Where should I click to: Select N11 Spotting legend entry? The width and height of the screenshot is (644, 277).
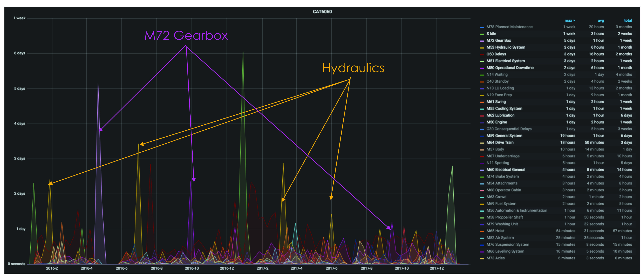tap(498, 163)
